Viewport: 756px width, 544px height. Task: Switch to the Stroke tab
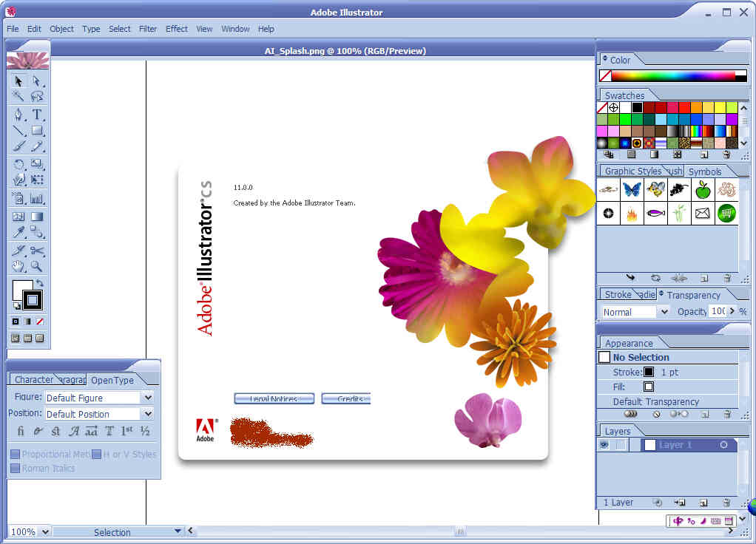click(618, 294)
